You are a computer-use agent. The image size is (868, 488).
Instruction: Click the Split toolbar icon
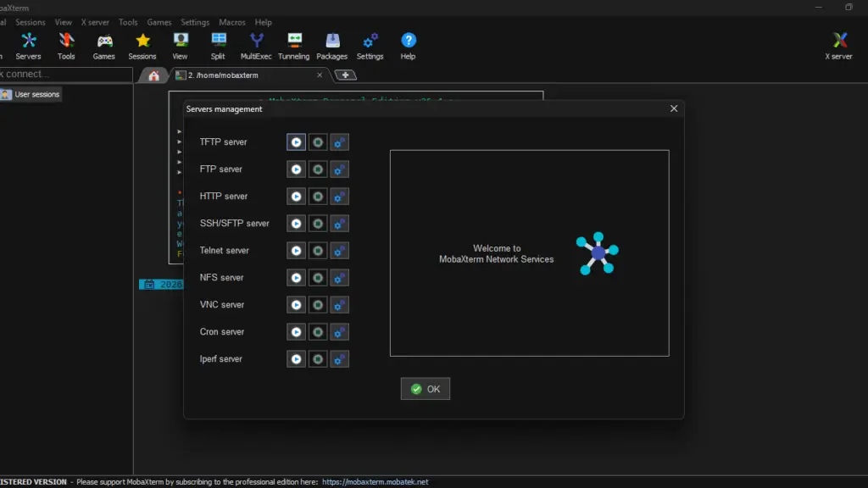click(218, 46)
